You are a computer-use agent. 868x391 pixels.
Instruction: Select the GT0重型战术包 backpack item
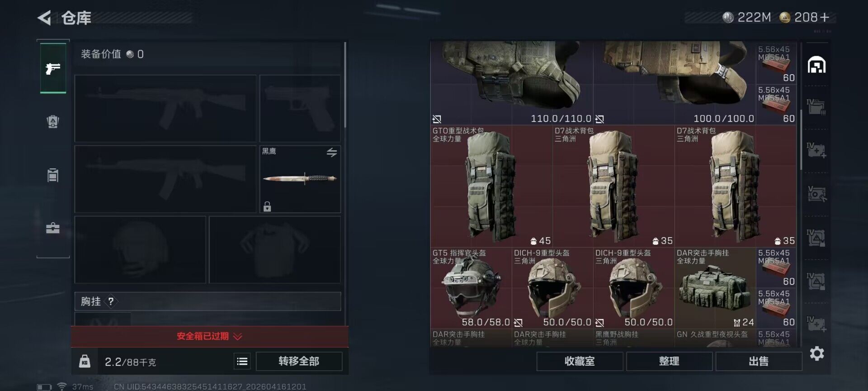click(491, 186)
